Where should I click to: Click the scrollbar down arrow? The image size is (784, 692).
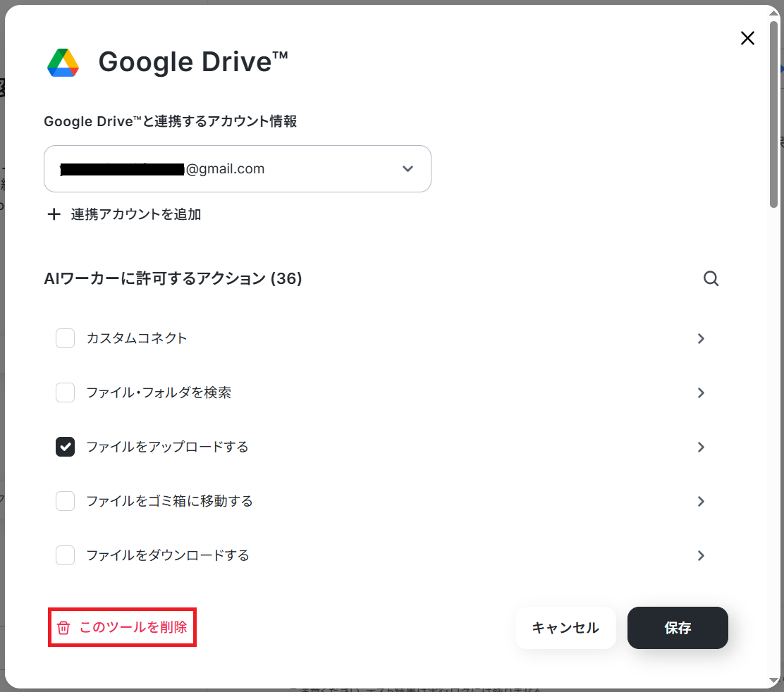[x=774, y=681]
